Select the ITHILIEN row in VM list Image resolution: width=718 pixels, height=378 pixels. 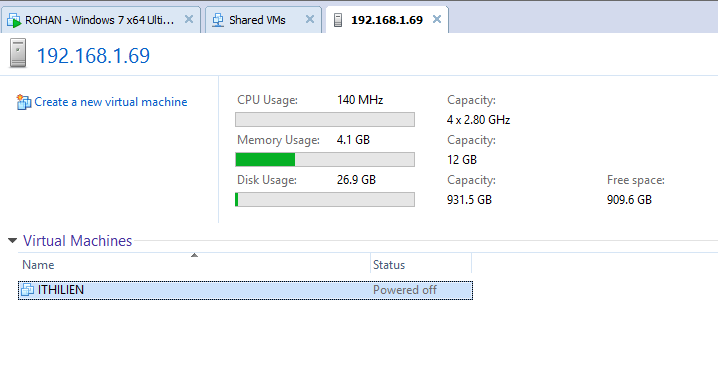click(245, 290)
